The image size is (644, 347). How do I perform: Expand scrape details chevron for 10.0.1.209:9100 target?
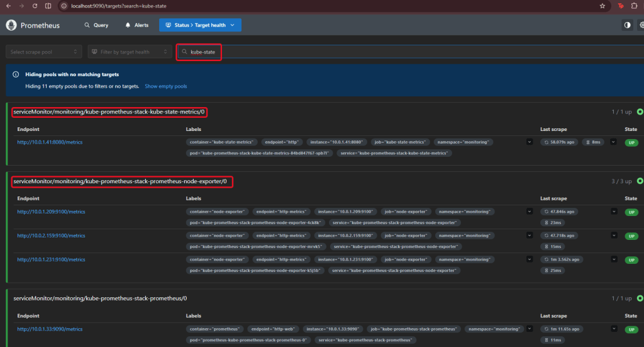click(x=614, y=212)
